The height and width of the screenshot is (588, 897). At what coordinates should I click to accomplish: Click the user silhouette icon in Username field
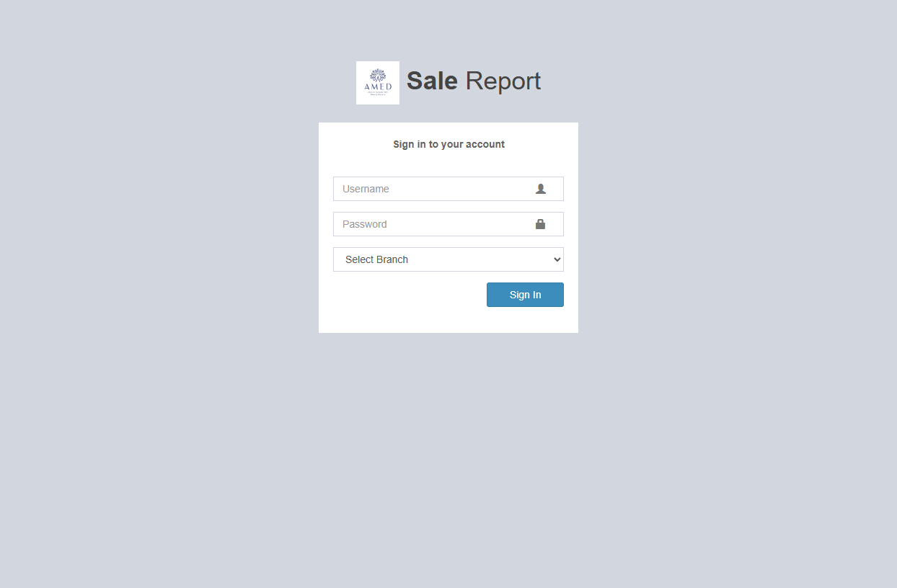(541, 189)
